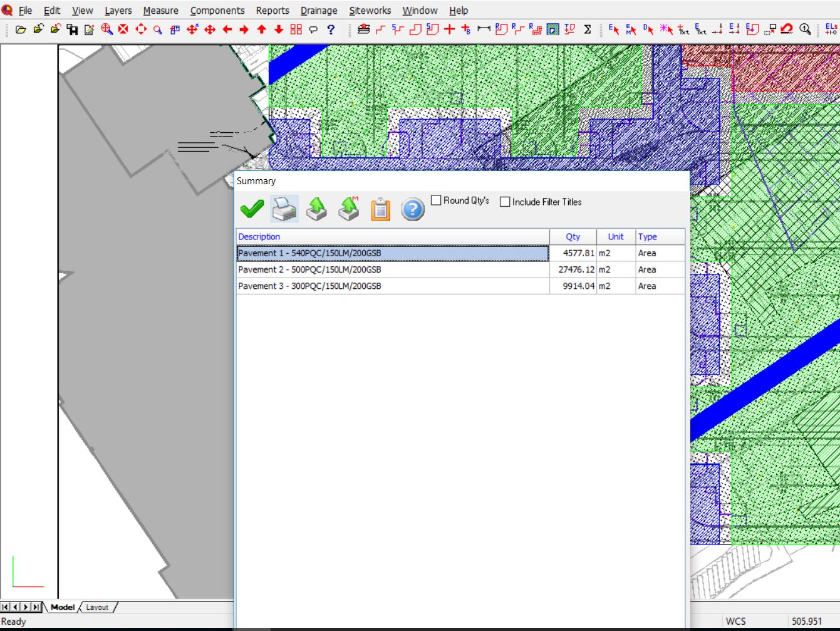This screenshot has height=631, width=840.
Task: Open the blue help icon in Summary
Action: (412, 209)
